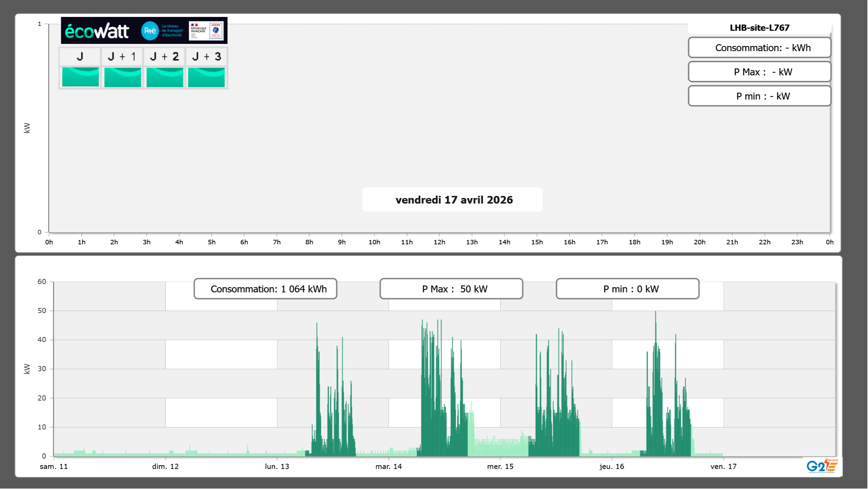Viewport: 868px width, 489px height.
Task: Click the G2E France logo
Action: click(822, 466)
